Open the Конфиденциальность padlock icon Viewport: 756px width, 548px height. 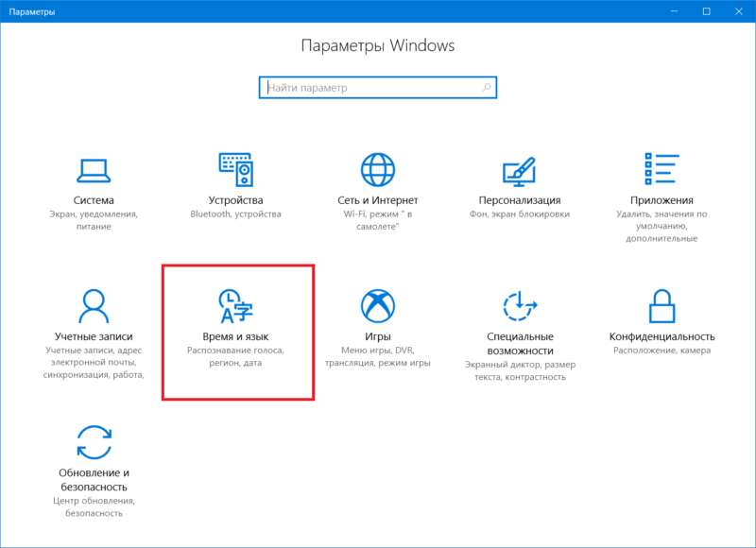(x=661, y=305)
